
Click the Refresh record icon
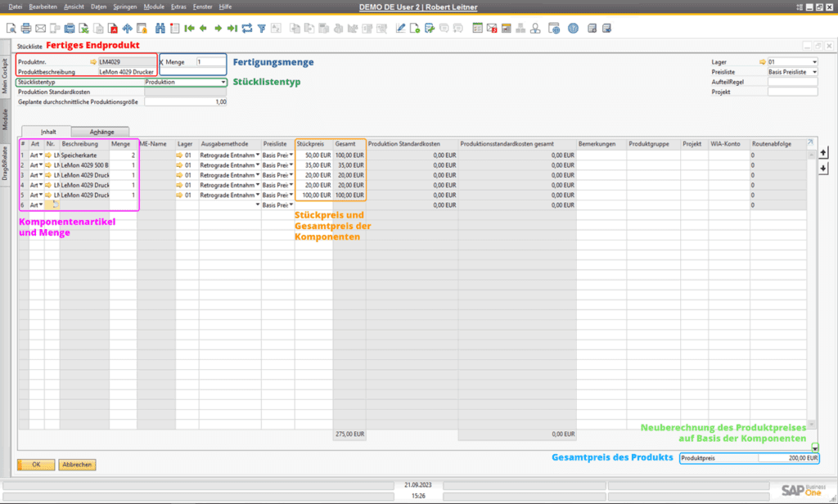point(246,29)
